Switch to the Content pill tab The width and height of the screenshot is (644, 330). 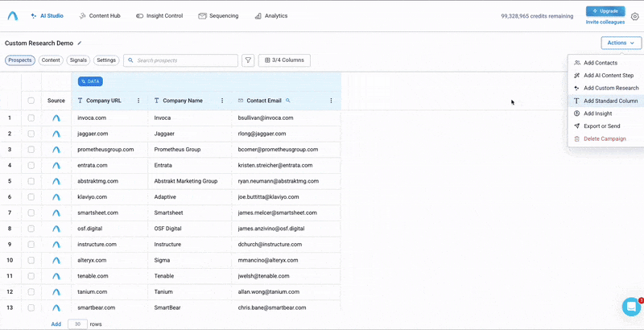[x=51, y=60]
